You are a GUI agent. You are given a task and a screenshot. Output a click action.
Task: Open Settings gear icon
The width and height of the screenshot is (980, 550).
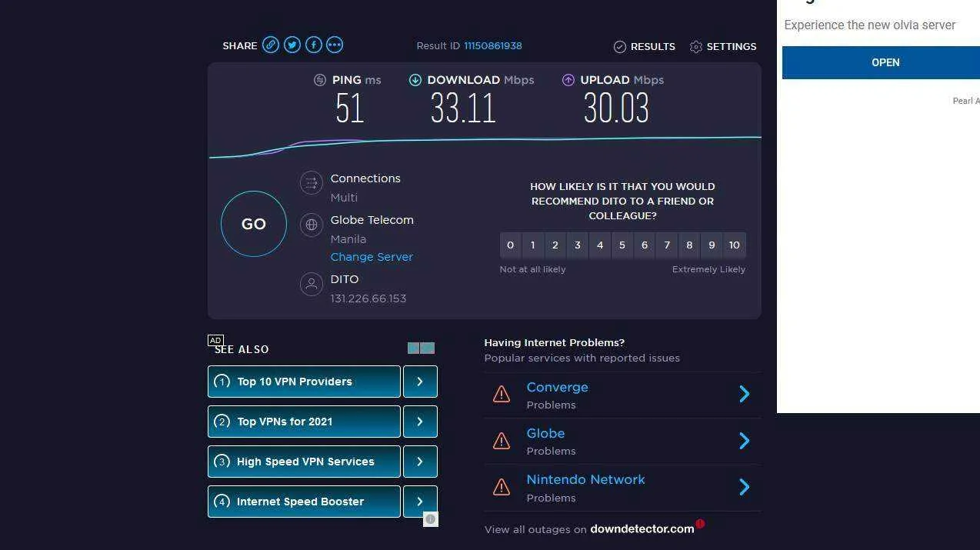[x=696, y=47]
